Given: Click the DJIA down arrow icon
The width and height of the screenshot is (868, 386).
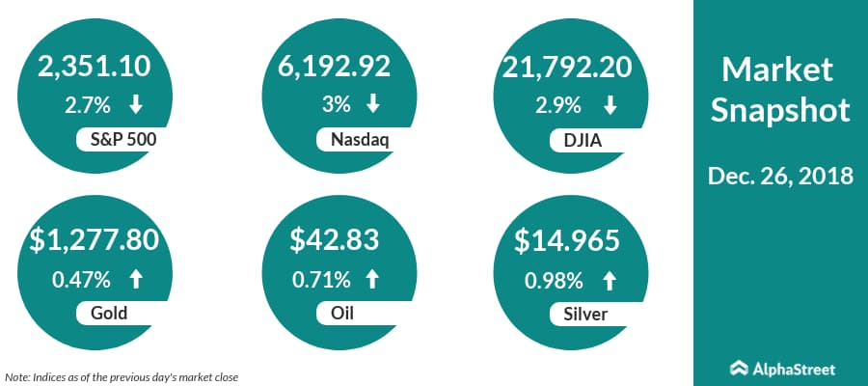Looking at the screenshot, I should [x=609, y=102].
